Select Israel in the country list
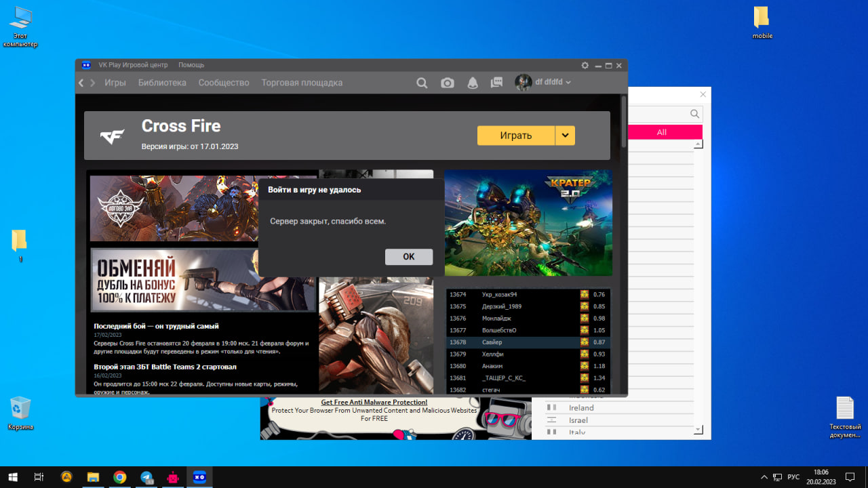Screen dimensions: 868x488 coord(620,420)
